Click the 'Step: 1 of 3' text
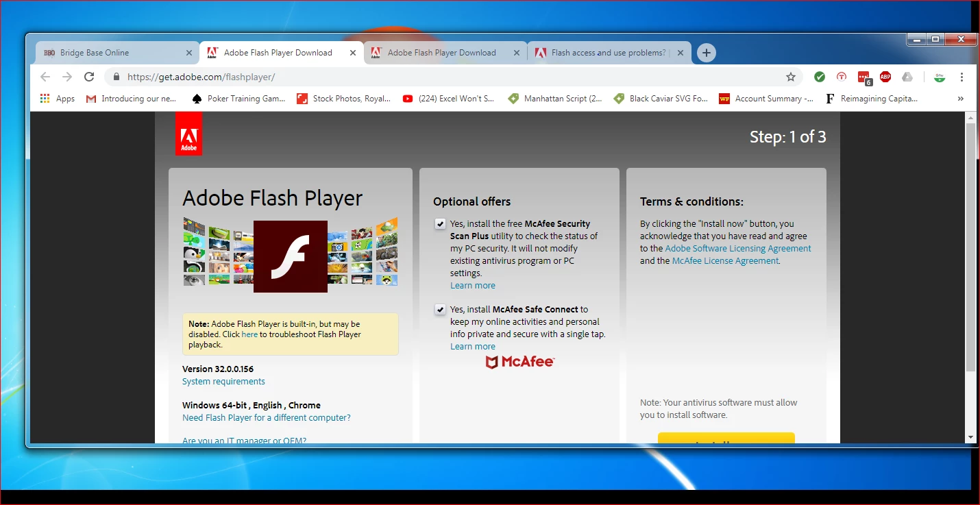The width and height of the screenshot is (980, 505). point(788,137)
